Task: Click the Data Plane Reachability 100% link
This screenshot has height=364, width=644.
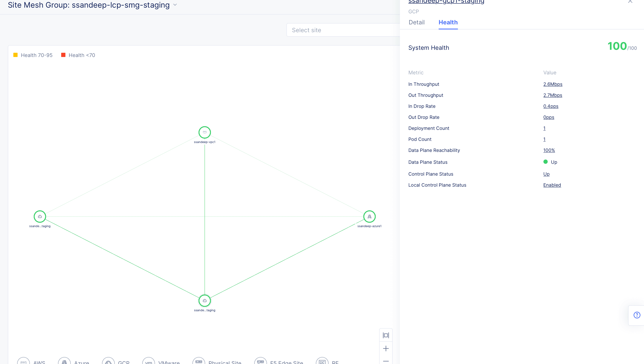Action: 549,150
